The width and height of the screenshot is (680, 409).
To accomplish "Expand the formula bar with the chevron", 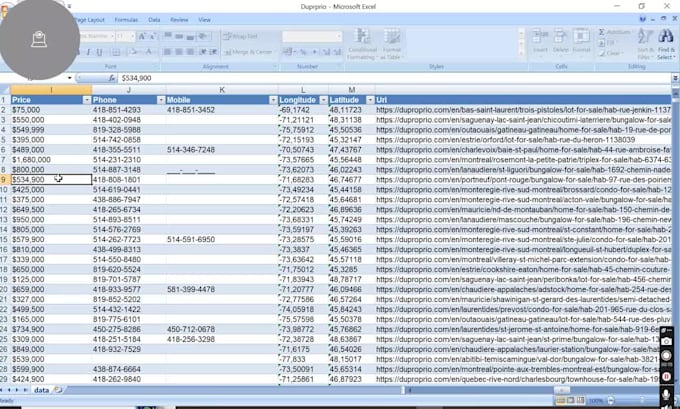I will click(x=675, y=78).
